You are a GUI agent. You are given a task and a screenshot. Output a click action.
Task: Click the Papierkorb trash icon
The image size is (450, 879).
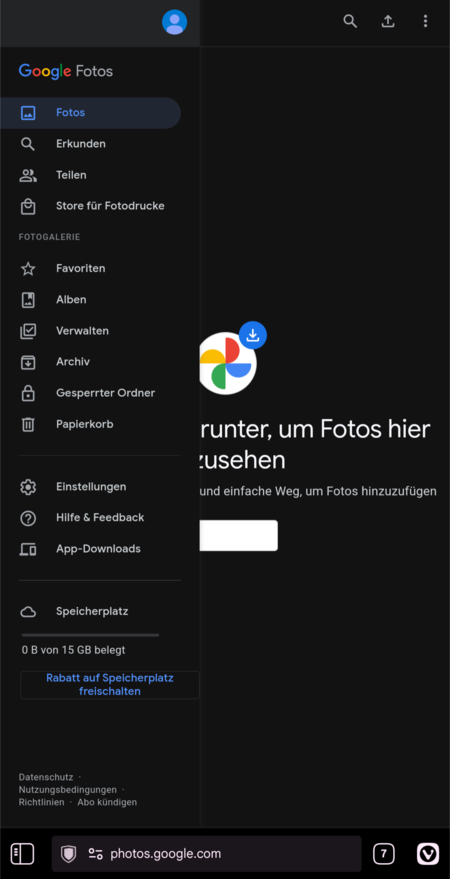28,424
